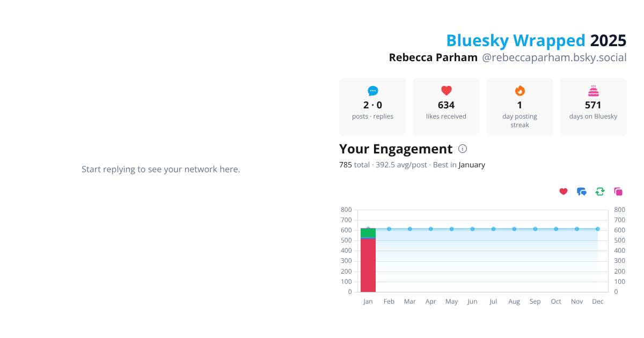
Task: Open the @rebeccaparham.bsky.social handle link
Action: point(554,57)
